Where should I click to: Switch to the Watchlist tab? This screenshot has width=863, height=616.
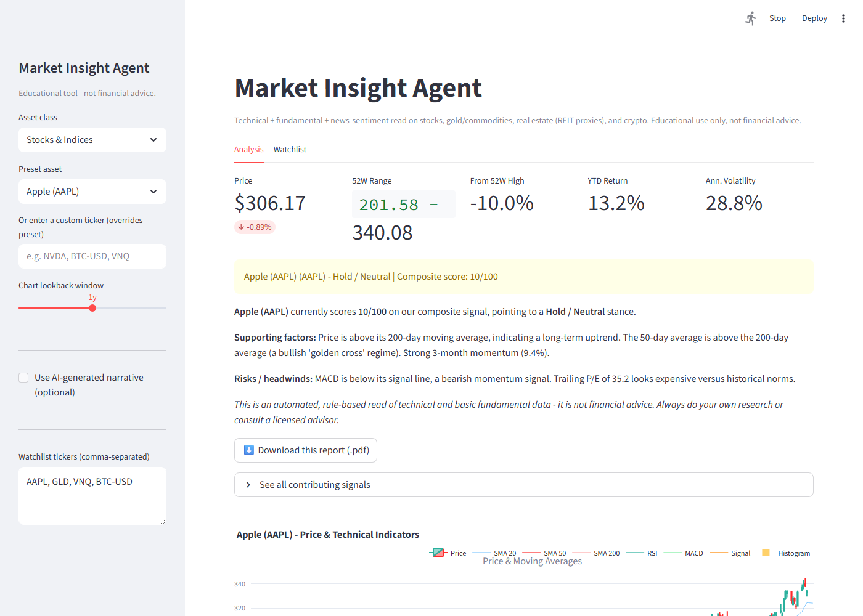pyautogui.click(x=290, y=150)
